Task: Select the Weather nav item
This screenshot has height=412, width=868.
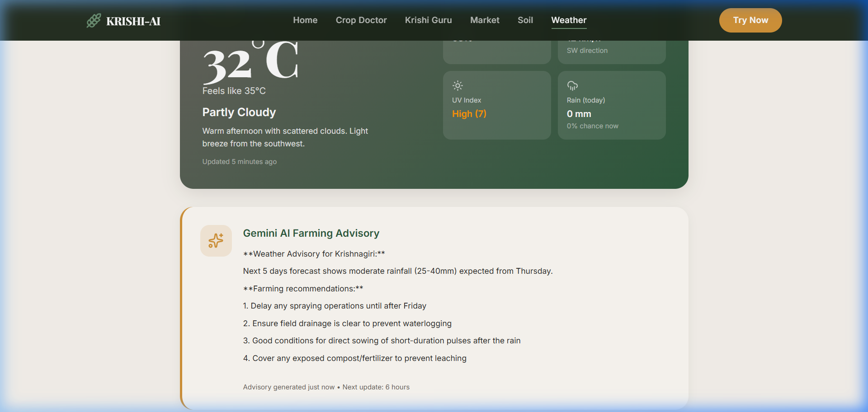Action: click(569, 20)
